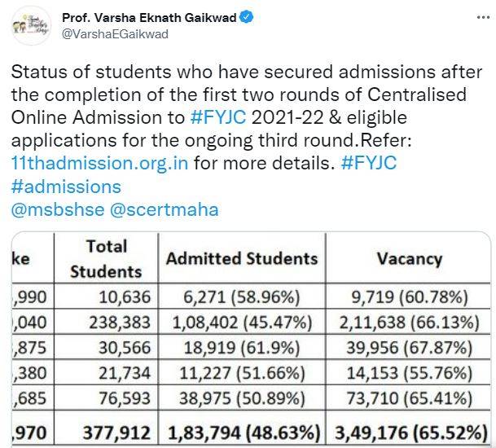496x448 pixels.
Task: Open the @msbshse mention
Action: tap(56, 209)
